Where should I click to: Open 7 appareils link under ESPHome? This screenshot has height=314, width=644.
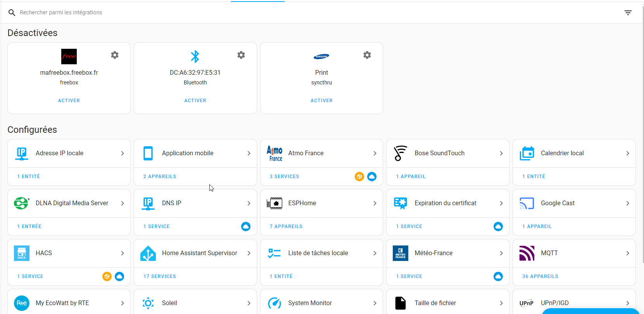[x=286, y=226]
